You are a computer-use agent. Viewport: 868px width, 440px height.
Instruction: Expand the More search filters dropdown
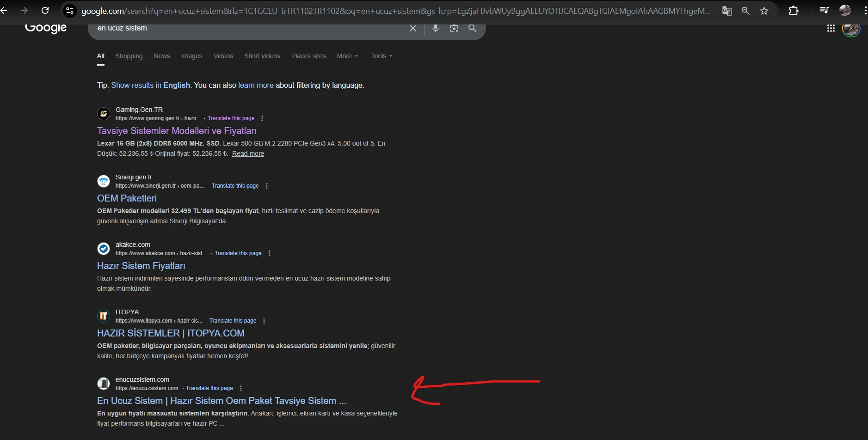point(347,56)
